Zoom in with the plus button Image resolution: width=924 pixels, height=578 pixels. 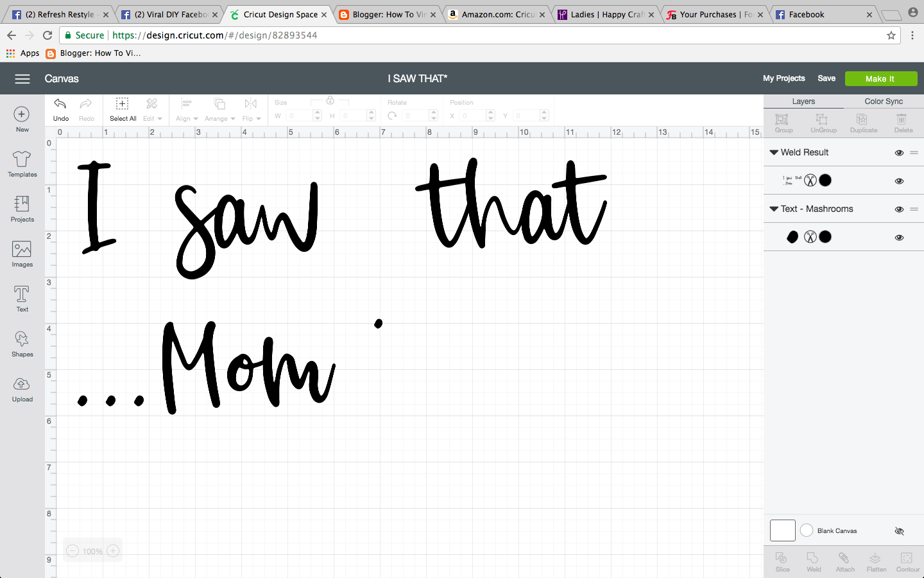pos(113,551)
